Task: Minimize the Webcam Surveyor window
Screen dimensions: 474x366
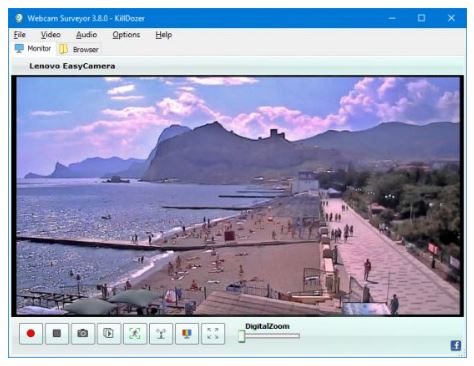Action: click(x=392, y=18)
